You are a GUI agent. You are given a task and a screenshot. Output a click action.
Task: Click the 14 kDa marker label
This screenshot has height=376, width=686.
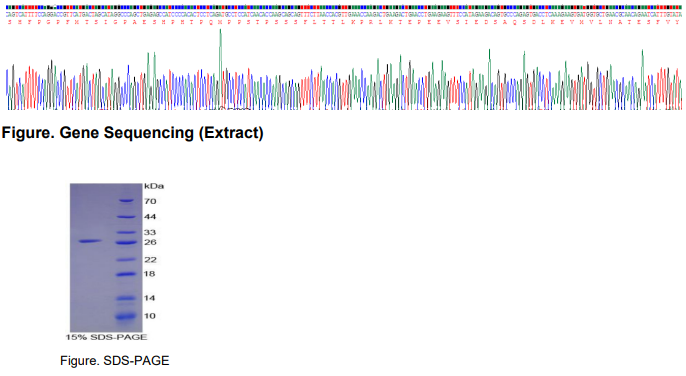point(150,298)
